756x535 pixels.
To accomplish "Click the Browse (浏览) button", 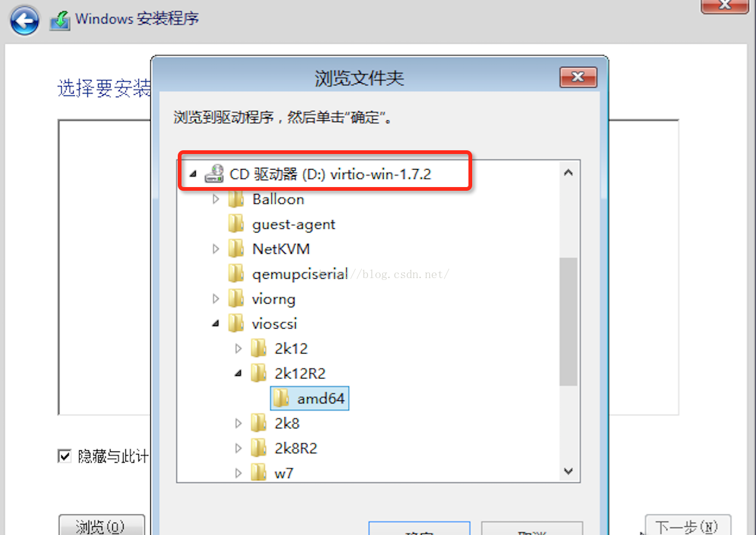I will click(x=102, y=525).
